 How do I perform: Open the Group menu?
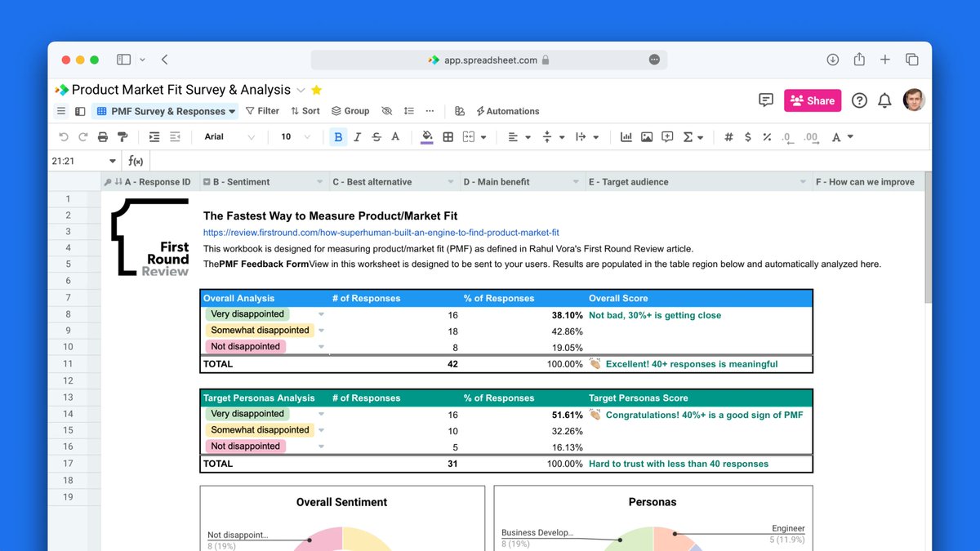[350, 111]
